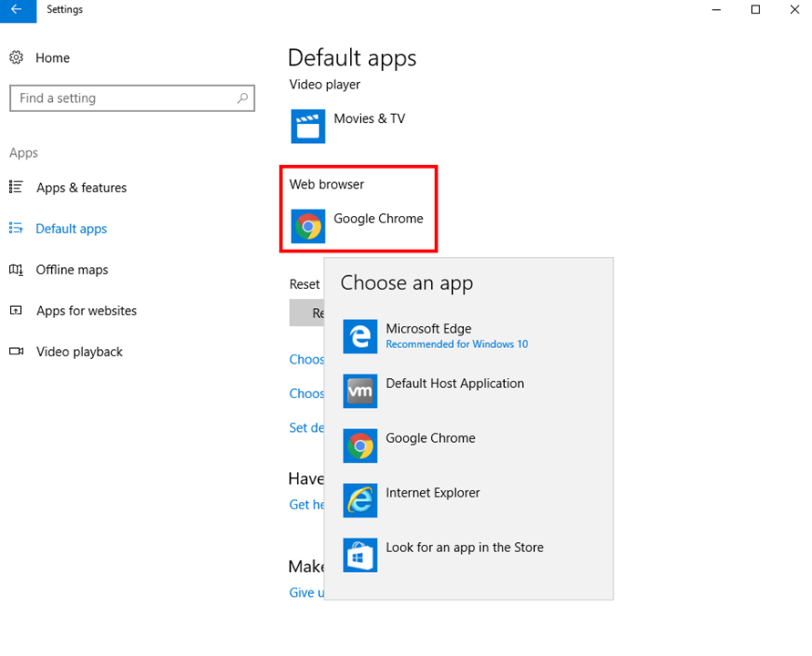The image size is (812, 656).
Task: Click the Default apps page heading
Action: pyautogui.click(x=352, y=58)
